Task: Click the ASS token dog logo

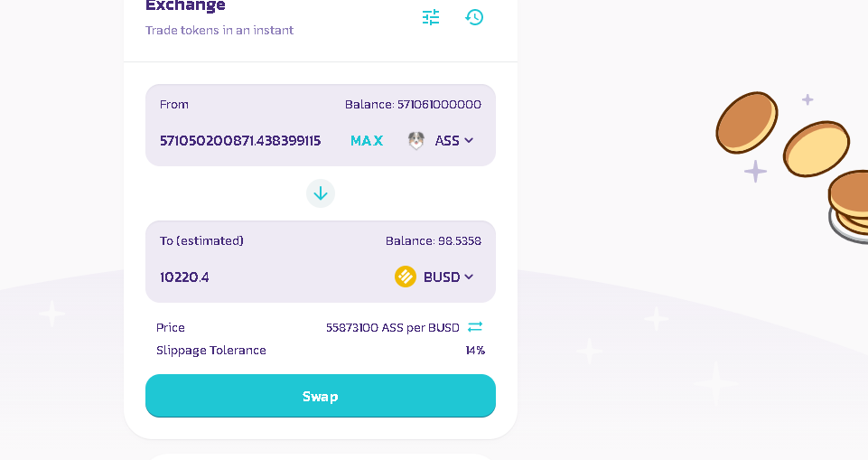Action: tap(415, 141)
